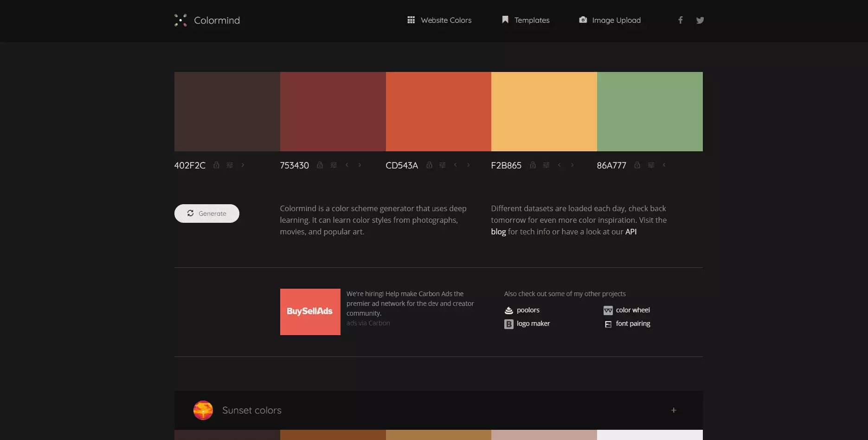This screenshot has height=440, width=868.
Task: Go to the Templates menu item
Action: click(526, 20)
